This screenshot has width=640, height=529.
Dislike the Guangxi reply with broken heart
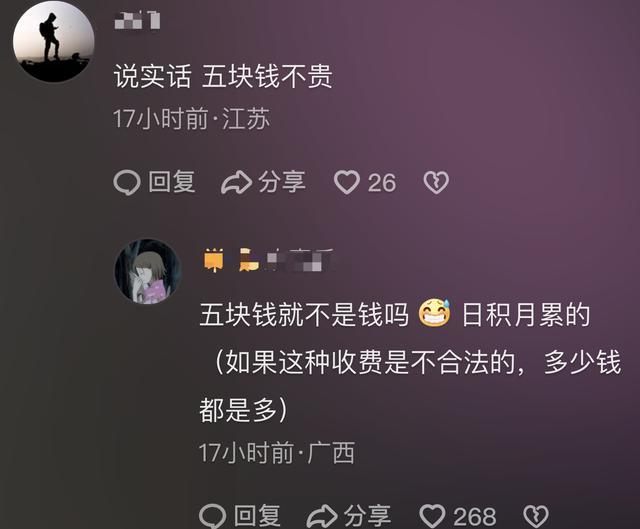pos(536,516)
